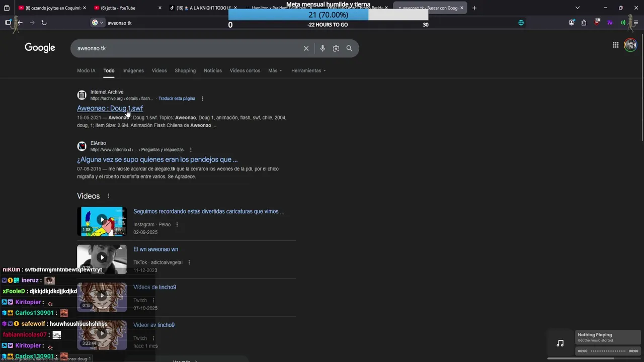
Task: Open more options for Internet Archive result
Action: pyautogui.click(x=202, y=99)
